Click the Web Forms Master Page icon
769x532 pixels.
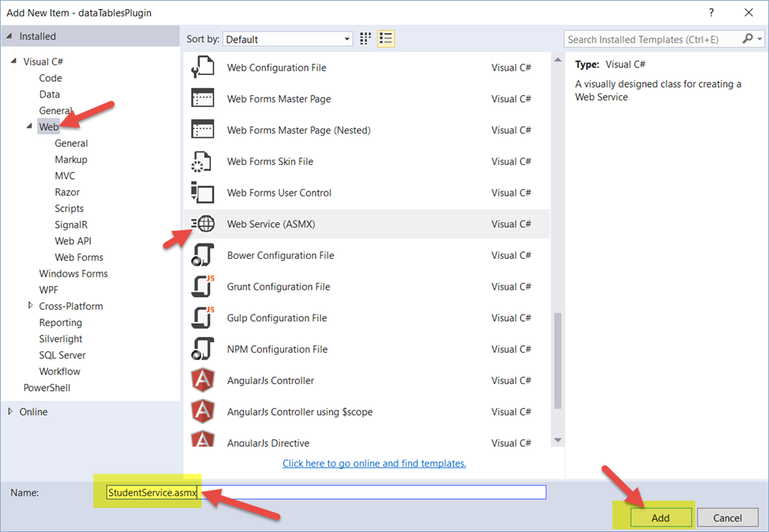203,98
